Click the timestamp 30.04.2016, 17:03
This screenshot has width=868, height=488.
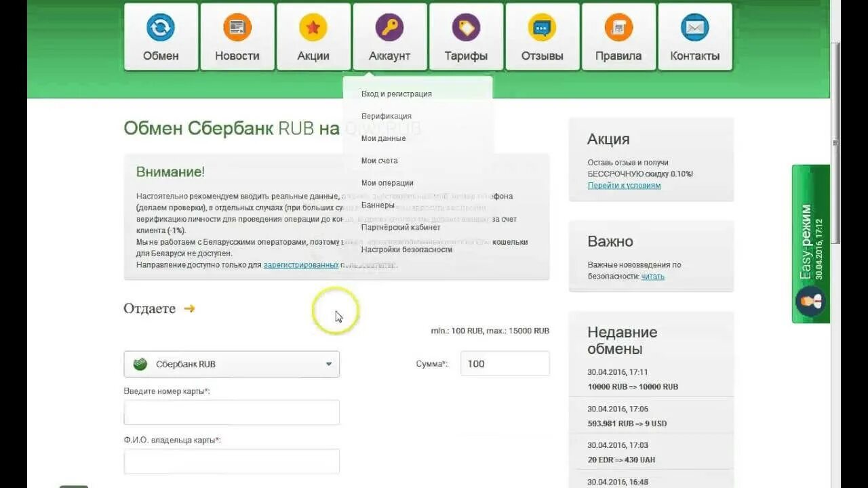[x=618, y=445]
